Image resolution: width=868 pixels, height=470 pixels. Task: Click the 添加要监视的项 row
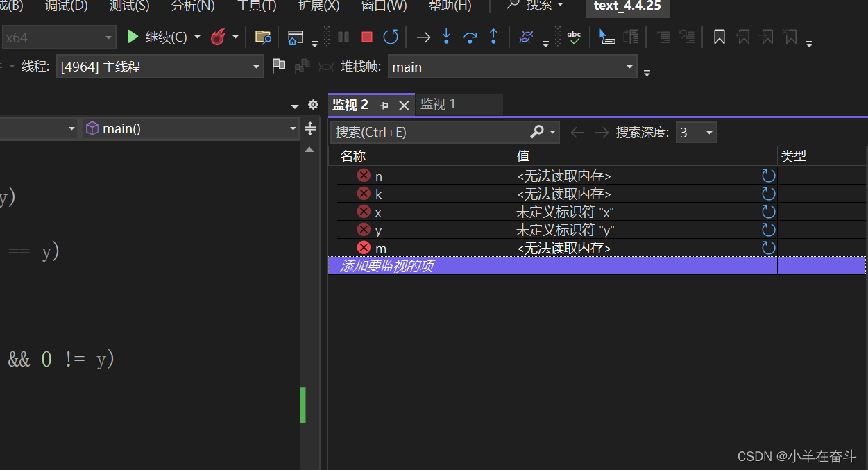[597, 265]
